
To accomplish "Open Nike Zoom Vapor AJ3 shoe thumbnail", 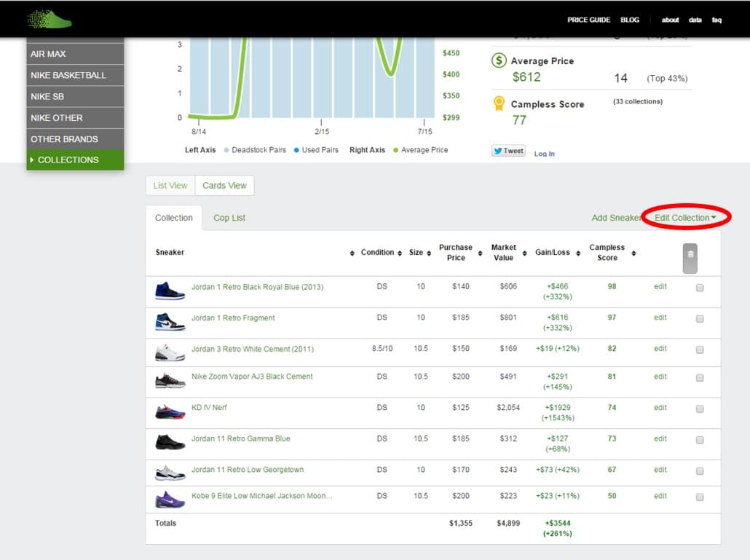I will coord(170,381).
